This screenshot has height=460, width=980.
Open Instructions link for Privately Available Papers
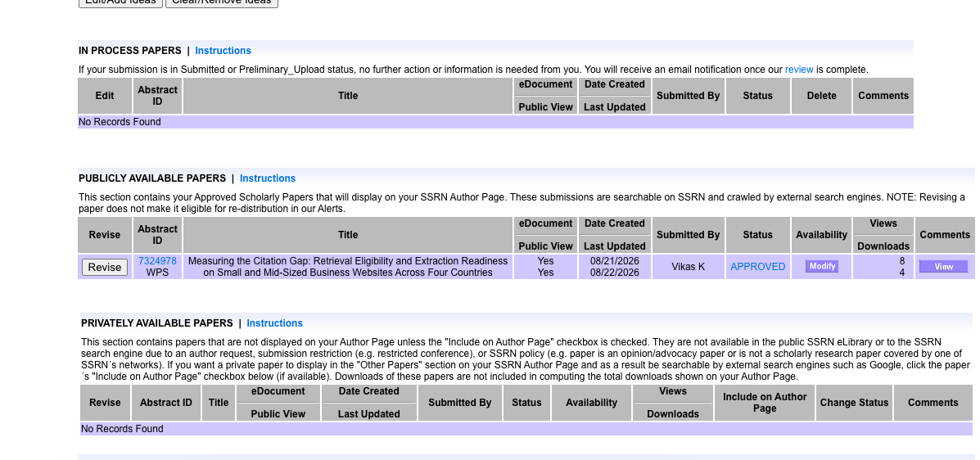click(274, 323)
